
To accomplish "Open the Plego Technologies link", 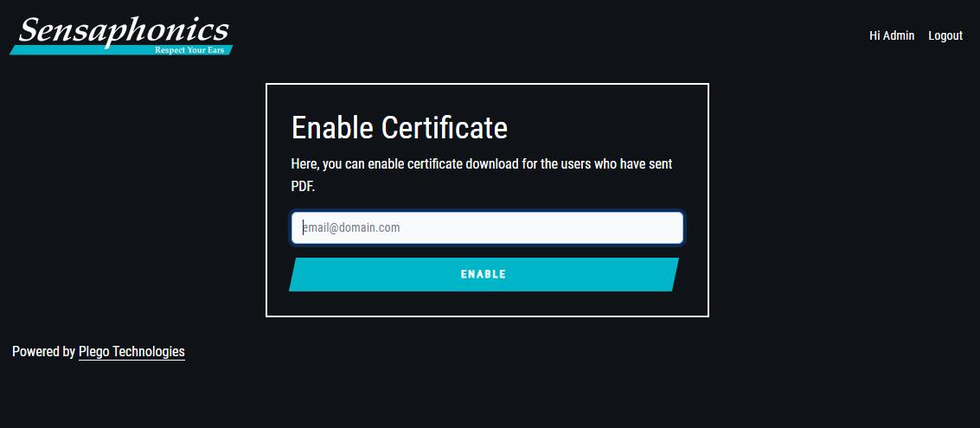I will [x=131, y=352].
